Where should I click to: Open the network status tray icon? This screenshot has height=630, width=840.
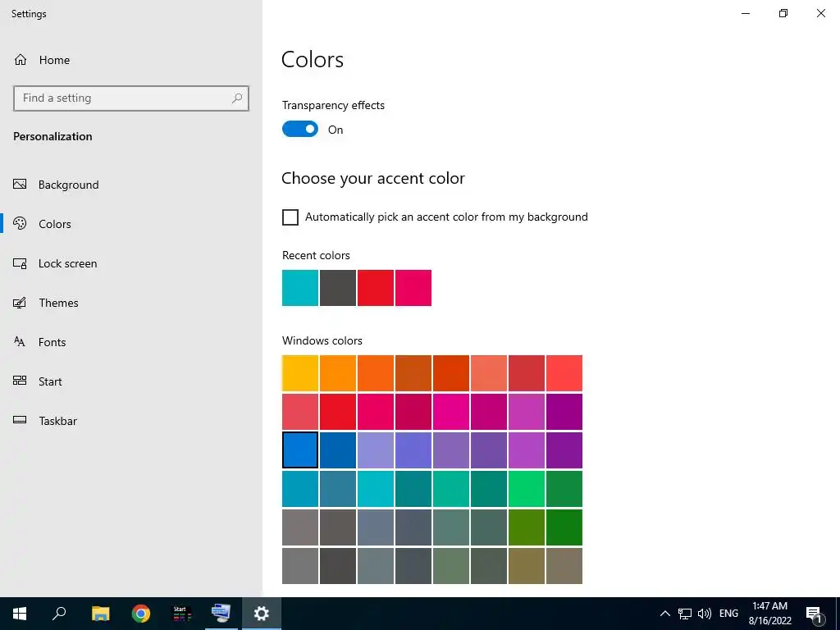click(685, 614)
